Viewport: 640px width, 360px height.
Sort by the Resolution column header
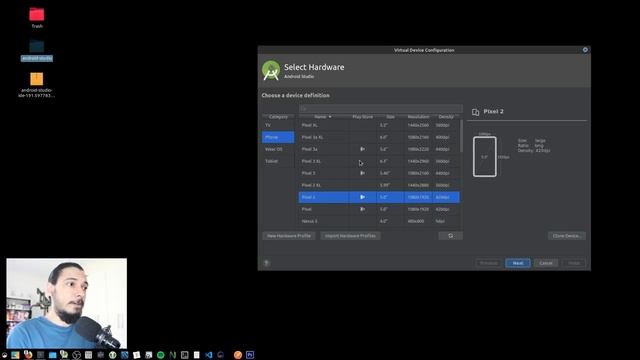[419, 117]
